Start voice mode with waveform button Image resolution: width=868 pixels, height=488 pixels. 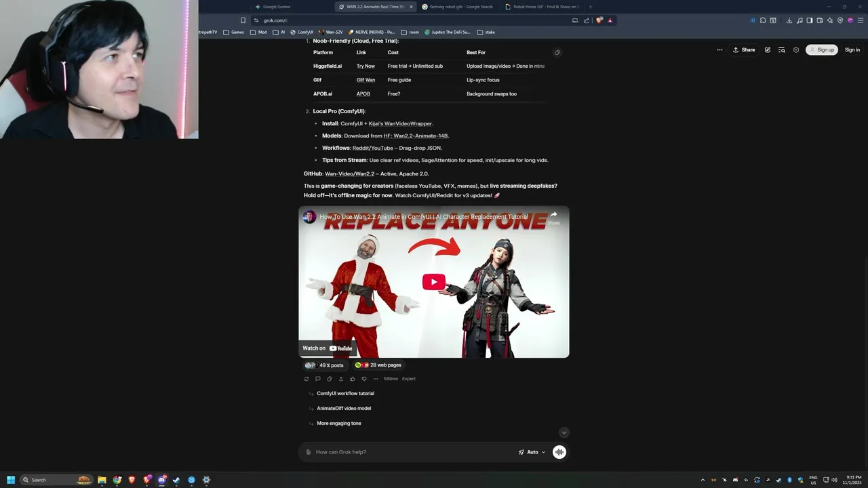point(559,452)
